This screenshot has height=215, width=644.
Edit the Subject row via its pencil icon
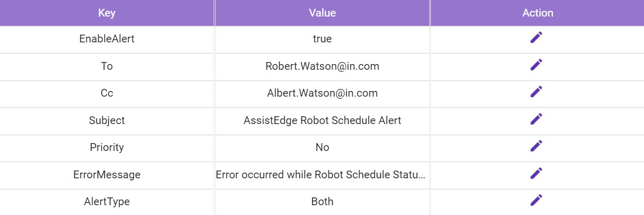pyautogui.click(x=537, y=119)
